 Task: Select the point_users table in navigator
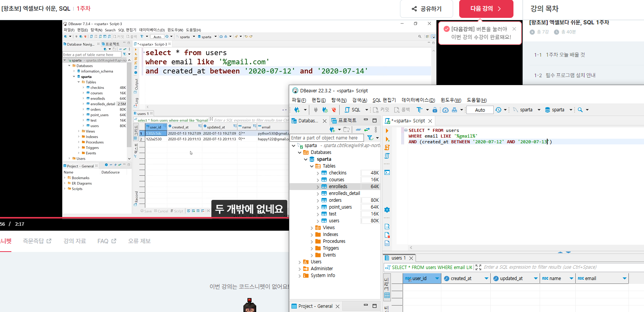point(340,207)
